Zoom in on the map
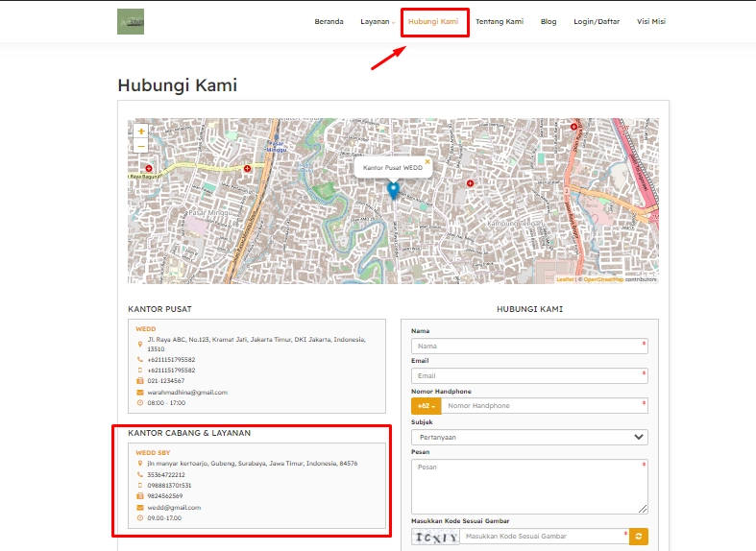 pyautogui.click(x=141, y=131)
